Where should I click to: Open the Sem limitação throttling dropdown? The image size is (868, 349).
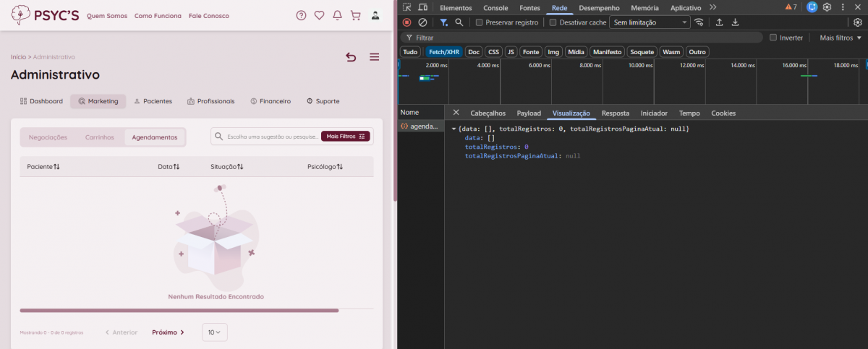[x=650, y=22]
